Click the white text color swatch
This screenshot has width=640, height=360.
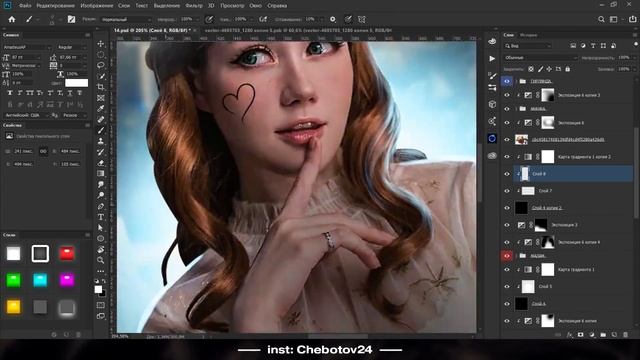[76, 83]
